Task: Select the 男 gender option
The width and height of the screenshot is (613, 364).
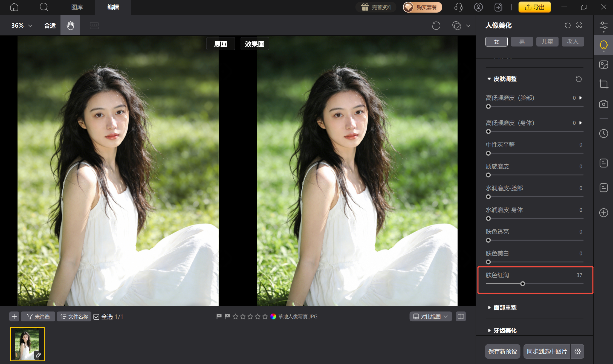Action: pyautogui.click(x=522, y=42)
